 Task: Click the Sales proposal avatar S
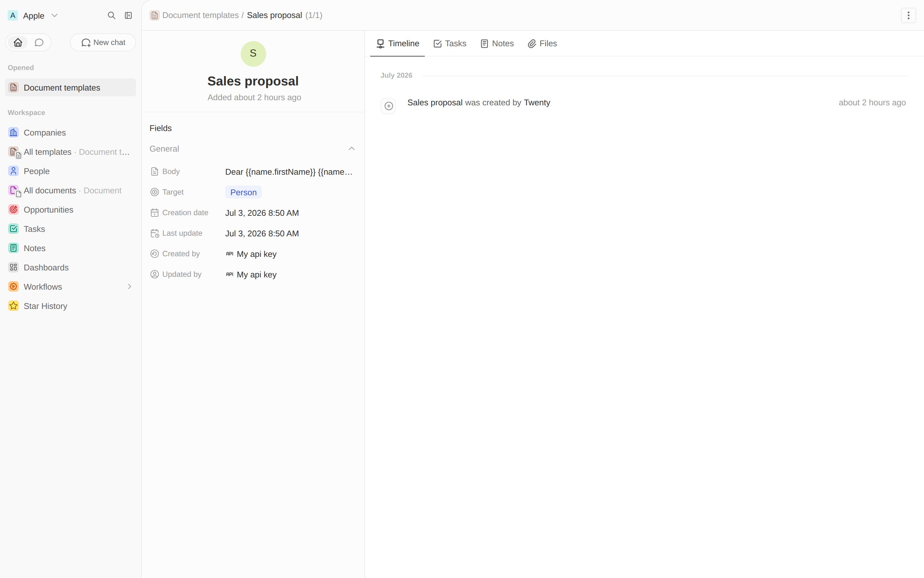click(253, 54)
